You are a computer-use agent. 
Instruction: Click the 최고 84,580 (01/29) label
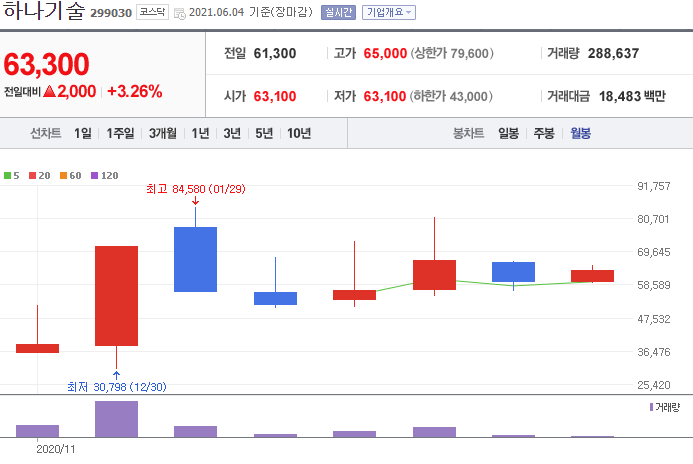pos(195,189)
